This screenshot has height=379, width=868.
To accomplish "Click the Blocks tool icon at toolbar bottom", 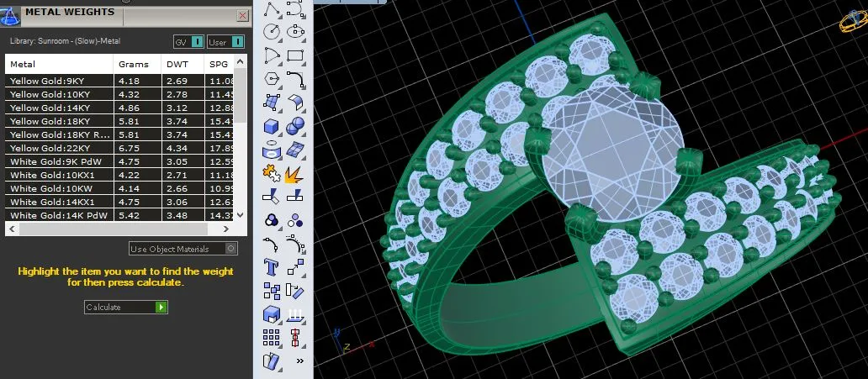I will point(272,361).
